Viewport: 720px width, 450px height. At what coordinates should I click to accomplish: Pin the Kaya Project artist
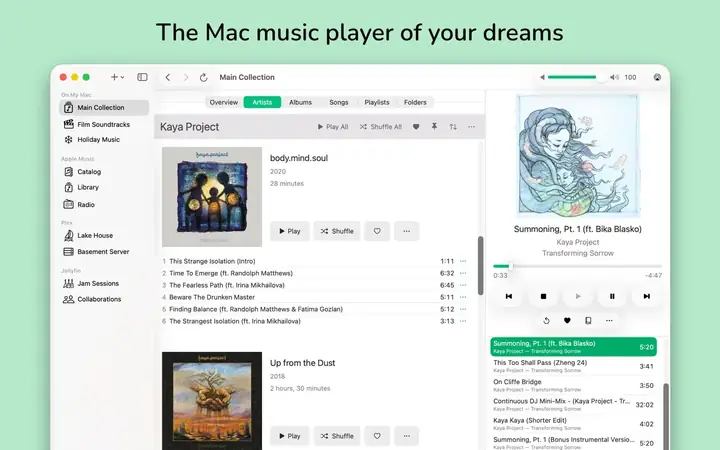[x=434, y=127]
